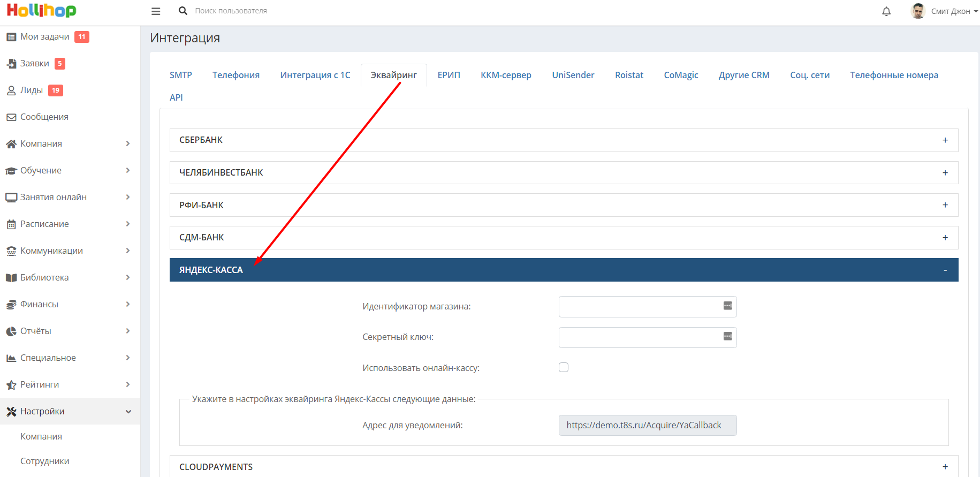This screenshot has width=980, height=477.
Task: Switch to the ККМ-сервер tab
Action: (x=506, y=75)
